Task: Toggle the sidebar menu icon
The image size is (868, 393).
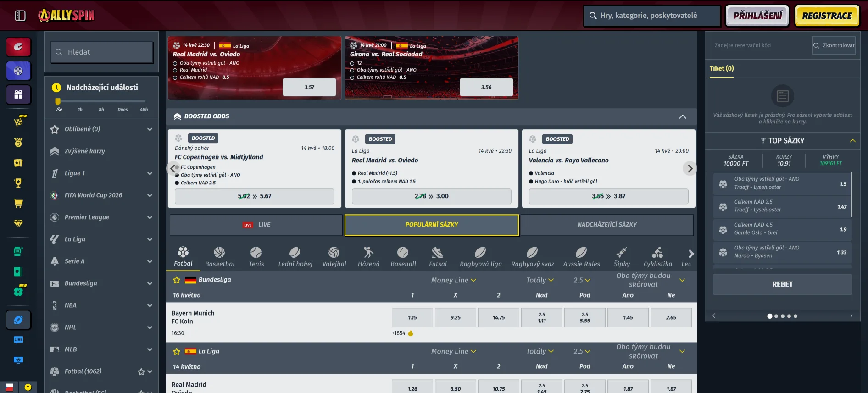Action: [20, 16]
